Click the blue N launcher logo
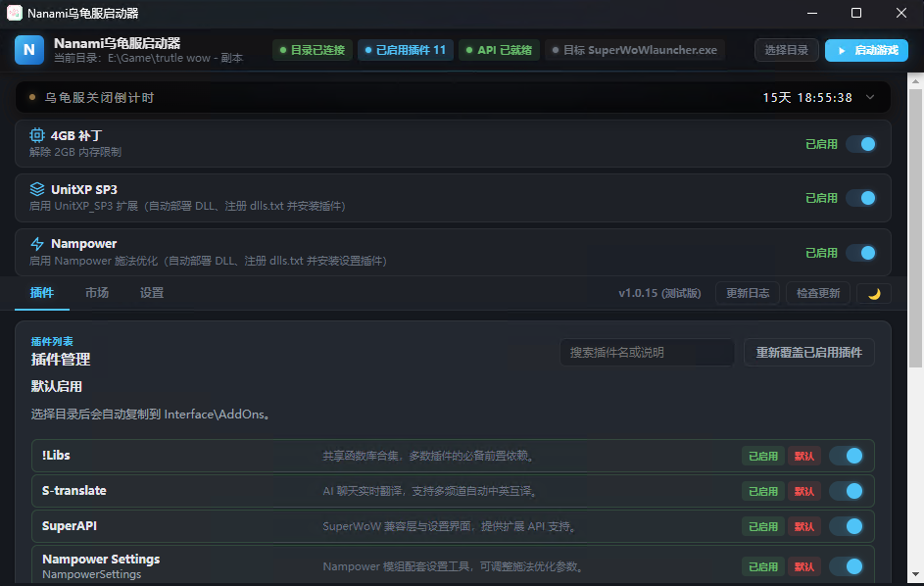Screen dimensions: 924x586 tap(28, 50)
